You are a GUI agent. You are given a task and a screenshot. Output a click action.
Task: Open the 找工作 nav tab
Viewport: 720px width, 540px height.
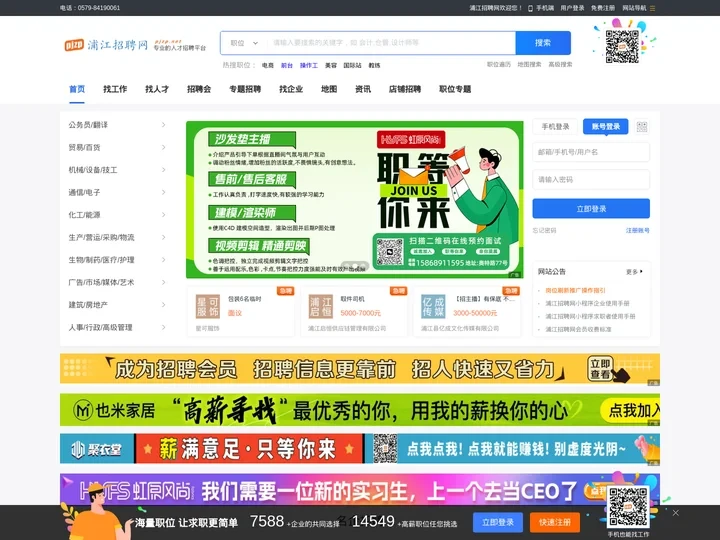point(115,89)
